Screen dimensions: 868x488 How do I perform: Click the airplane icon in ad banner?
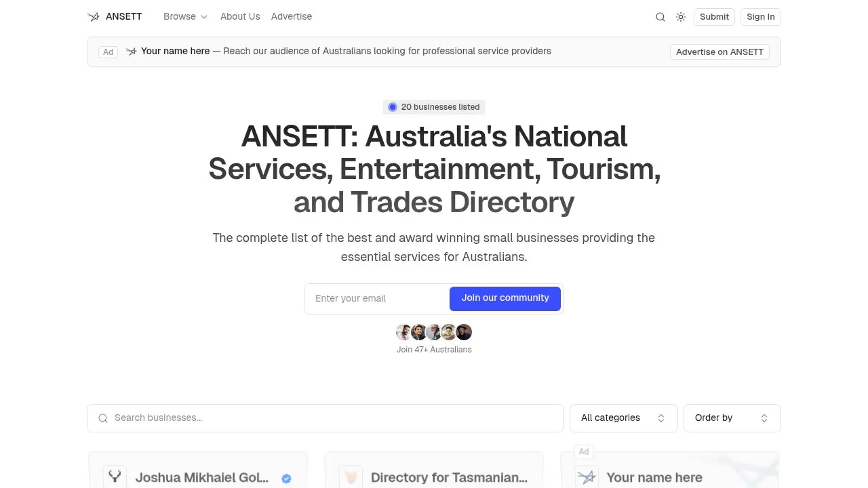point(132,51)
